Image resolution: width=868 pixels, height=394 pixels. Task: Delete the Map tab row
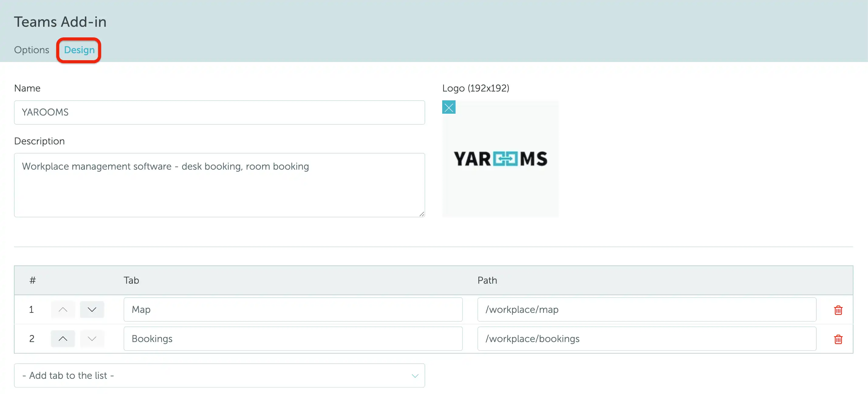coord(838,310)
